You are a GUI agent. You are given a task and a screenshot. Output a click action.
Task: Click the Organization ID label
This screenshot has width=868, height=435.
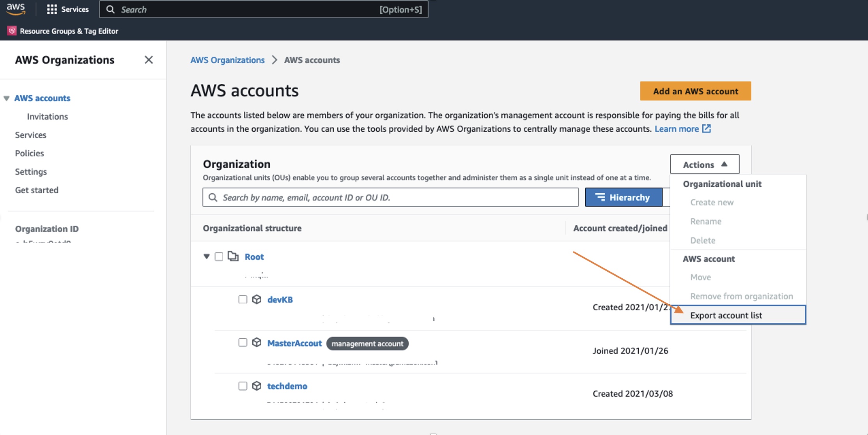point(47,229)
